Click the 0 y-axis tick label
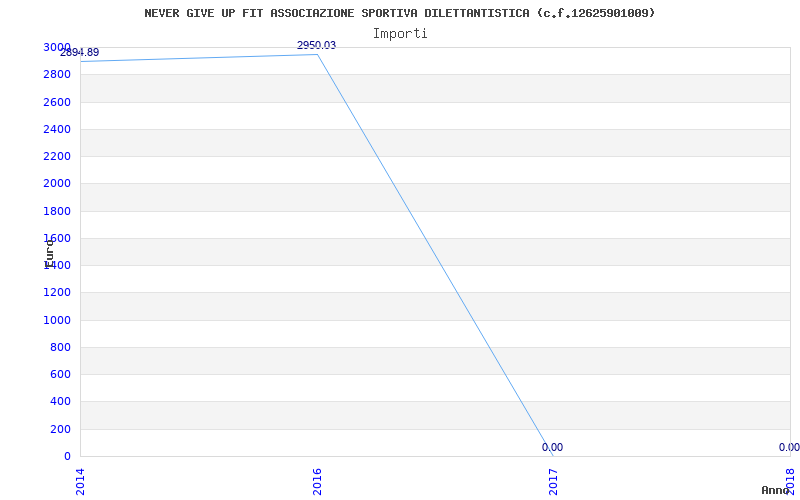The height and width of the screenshot is (500, 800). click(67, 456)
